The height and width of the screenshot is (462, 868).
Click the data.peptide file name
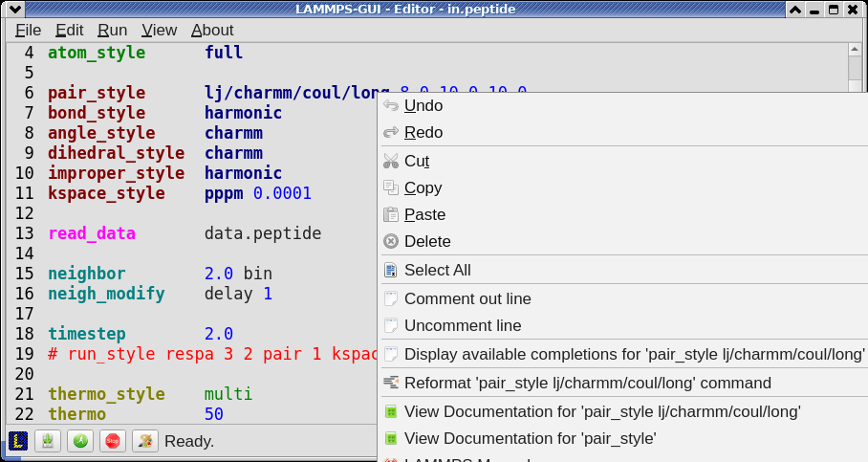263,233
